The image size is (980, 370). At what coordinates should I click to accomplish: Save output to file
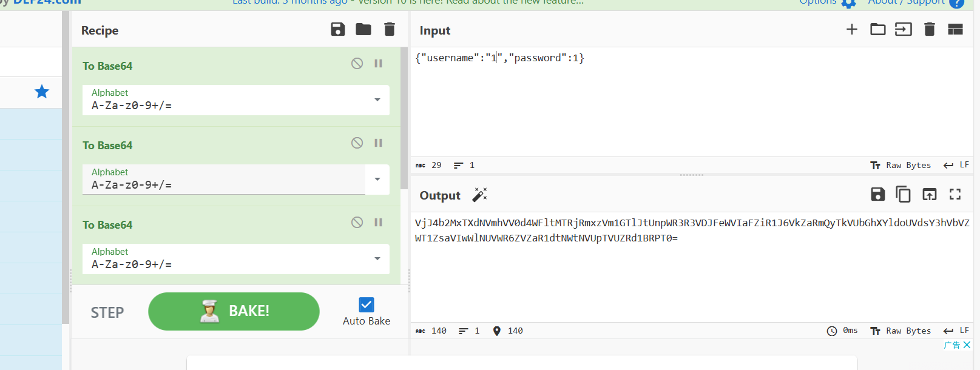tap(877, 194)
